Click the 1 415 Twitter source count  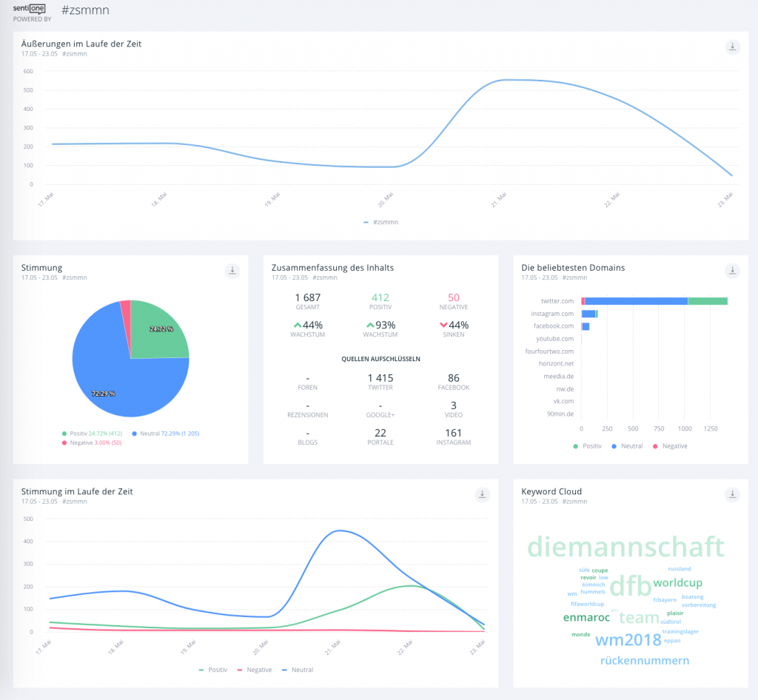(380, 378)
